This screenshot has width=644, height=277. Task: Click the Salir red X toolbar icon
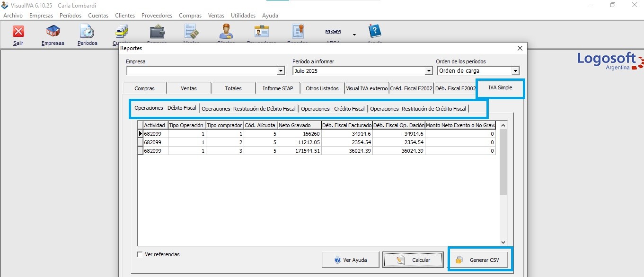coord(18,32)
